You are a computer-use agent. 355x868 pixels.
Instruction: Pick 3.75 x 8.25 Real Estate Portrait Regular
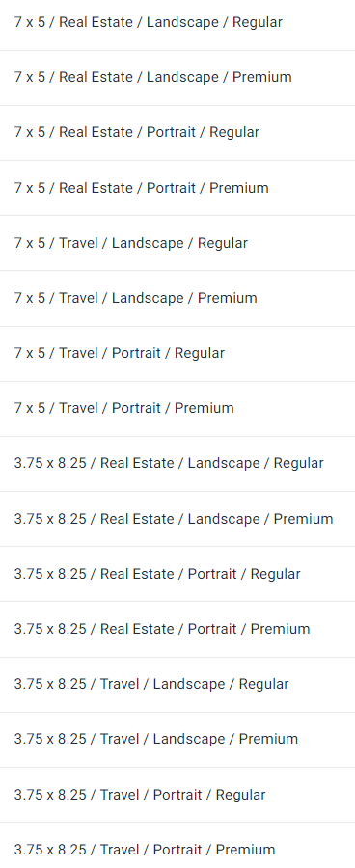(177, 574)
